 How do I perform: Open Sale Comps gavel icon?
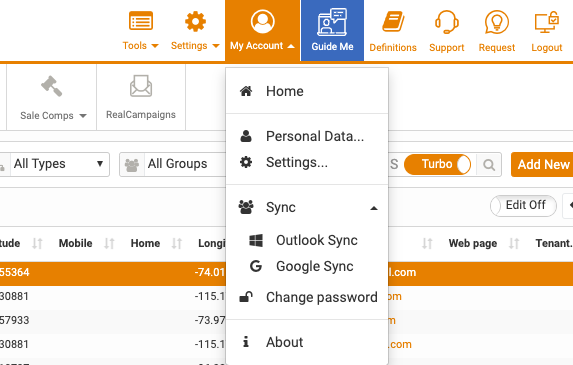(x=51, y=86)
